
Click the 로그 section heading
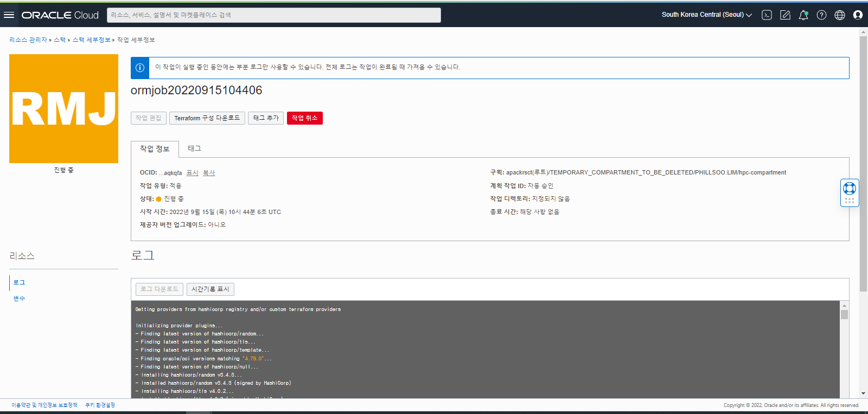coord(143,256)
